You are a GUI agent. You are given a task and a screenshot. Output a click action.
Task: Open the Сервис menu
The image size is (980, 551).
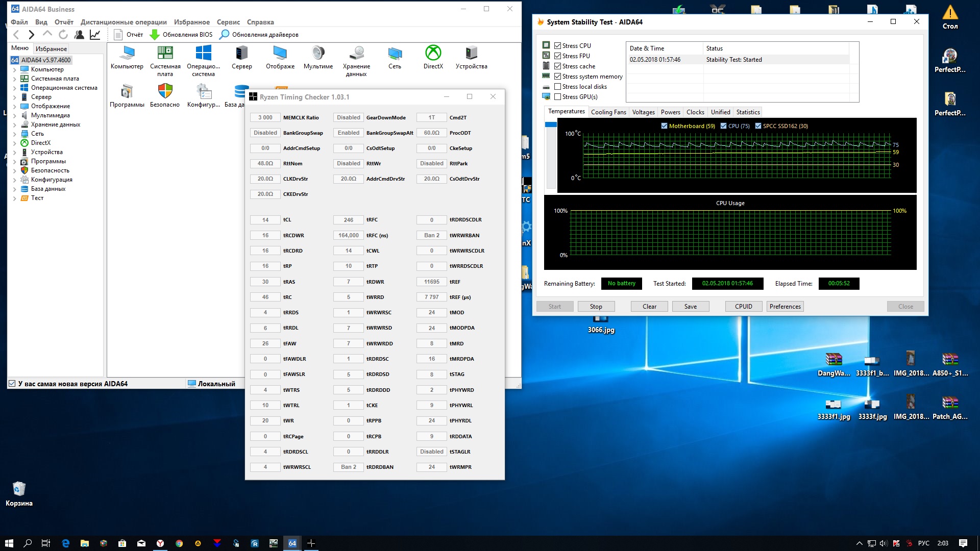pyautogui.click(x=228, y=22)
